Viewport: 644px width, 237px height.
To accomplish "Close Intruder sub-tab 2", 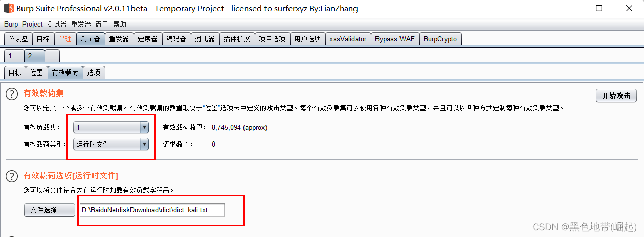I will tap(38, 56).
